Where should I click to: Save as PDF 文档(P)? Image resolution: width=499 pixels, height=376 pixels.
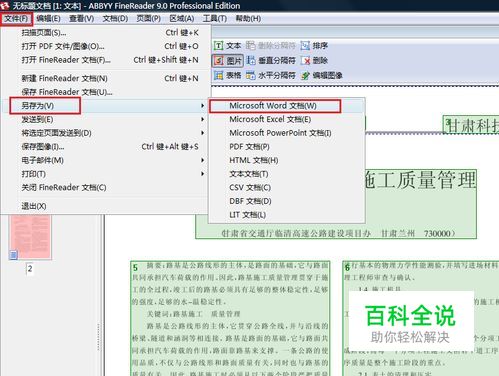[x=287, y=147]
